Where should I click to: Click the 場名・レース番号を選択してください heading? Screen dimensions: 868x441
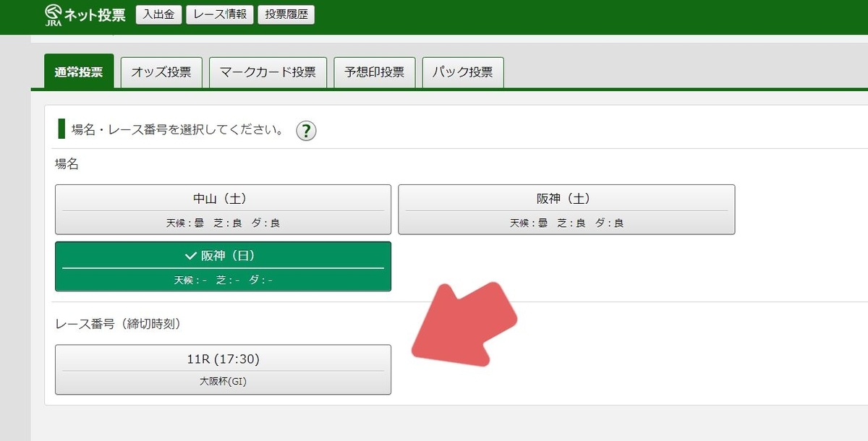177,130
